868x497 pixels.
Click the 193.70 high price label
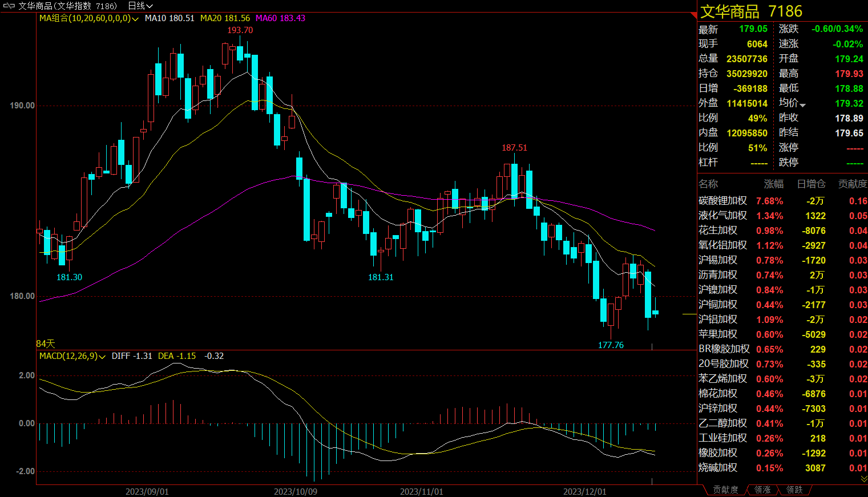point(240,30)
